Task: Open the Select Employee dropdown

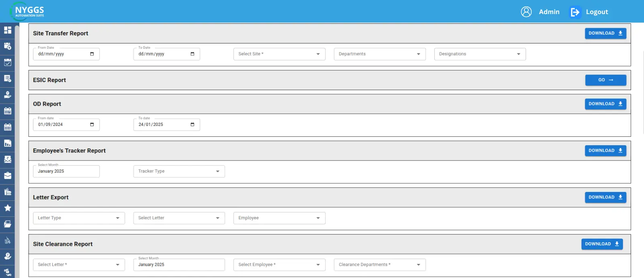Action: tap(279, 265)
